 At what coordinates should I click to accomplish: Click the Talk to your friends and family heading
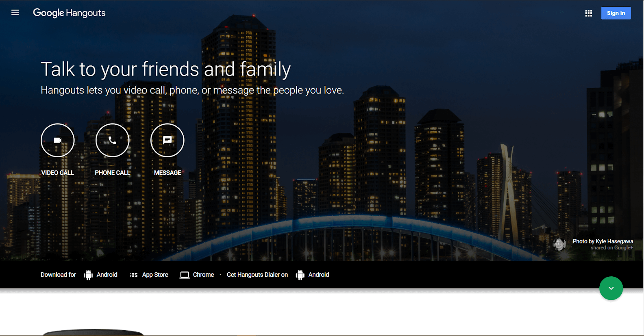point(166,69)
